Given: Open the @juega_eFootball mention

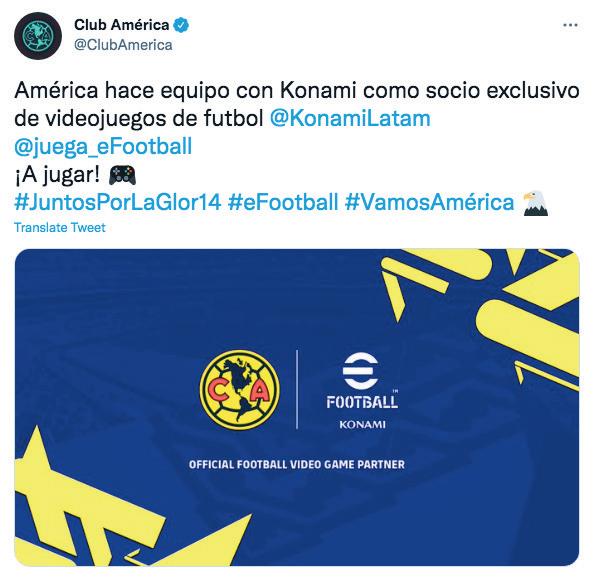Looking at the screenshot, I should pos(103,147).
